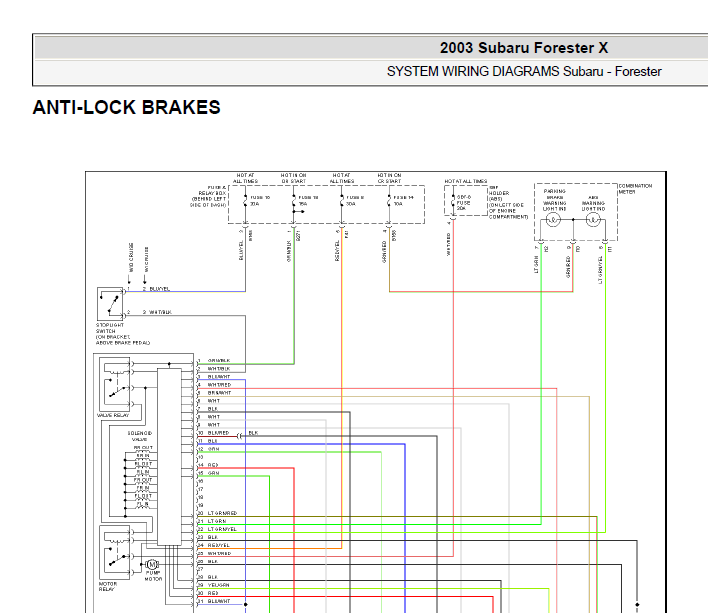Click pin 22 "LT GRN/YEL" connector label
This screenshot has width=708, height=613.
coord(222,529)
